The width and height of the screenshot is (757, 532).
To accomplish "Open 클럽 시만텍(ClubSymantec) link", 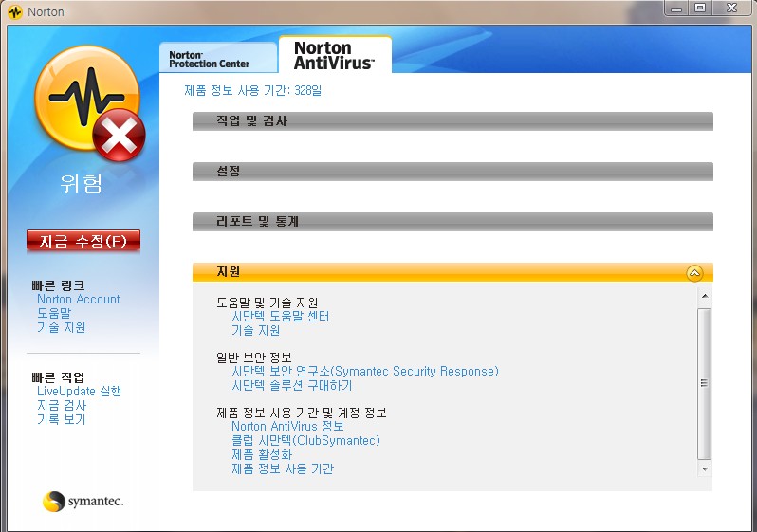I will (x=305, y=440).
